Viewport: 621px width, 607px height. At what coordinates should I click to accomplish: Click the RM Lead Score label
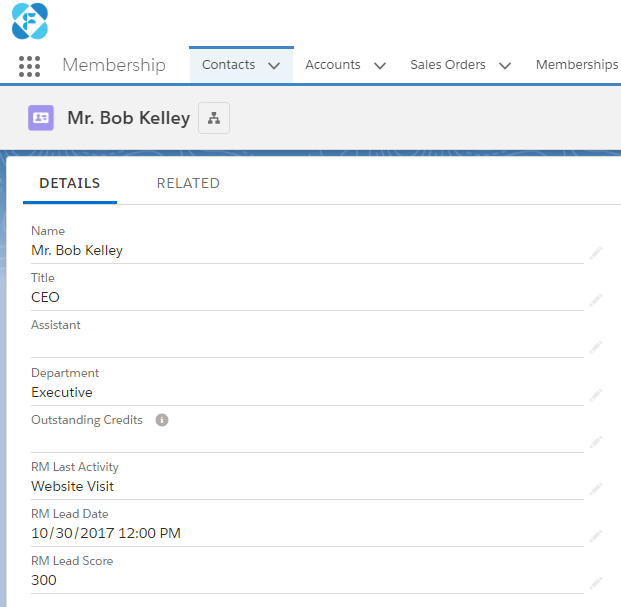coord(72,561)
